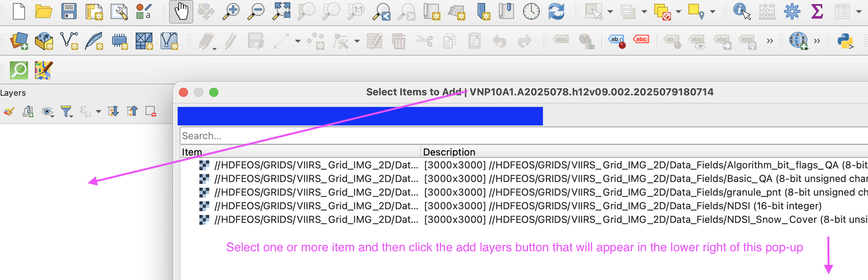Viewport: 868px width, 280px height.
Task: Add group in Layers panel
Action: click(28, 111)
